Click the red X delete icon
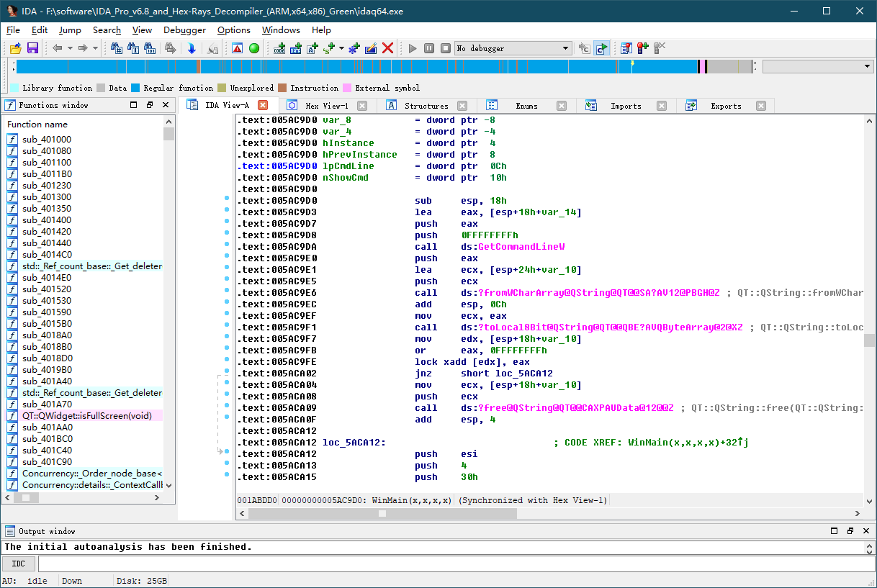 (388, 48)
